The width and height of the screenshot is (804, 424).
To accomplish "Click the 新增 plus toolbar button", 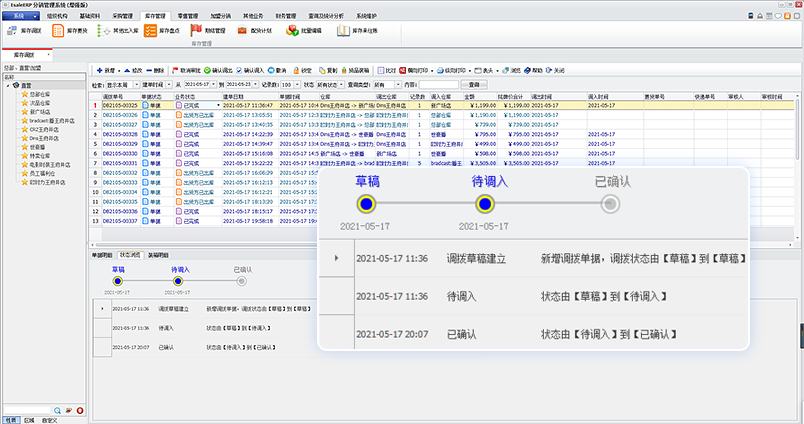I will (x=106, y=71).
